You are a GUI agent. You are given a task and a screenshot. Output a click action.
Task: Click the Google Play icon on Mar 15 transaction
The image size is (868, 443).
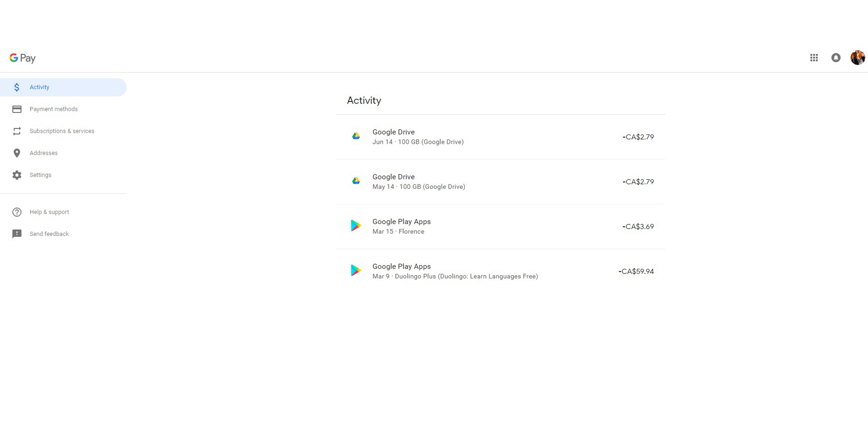[x=356, y=226]
